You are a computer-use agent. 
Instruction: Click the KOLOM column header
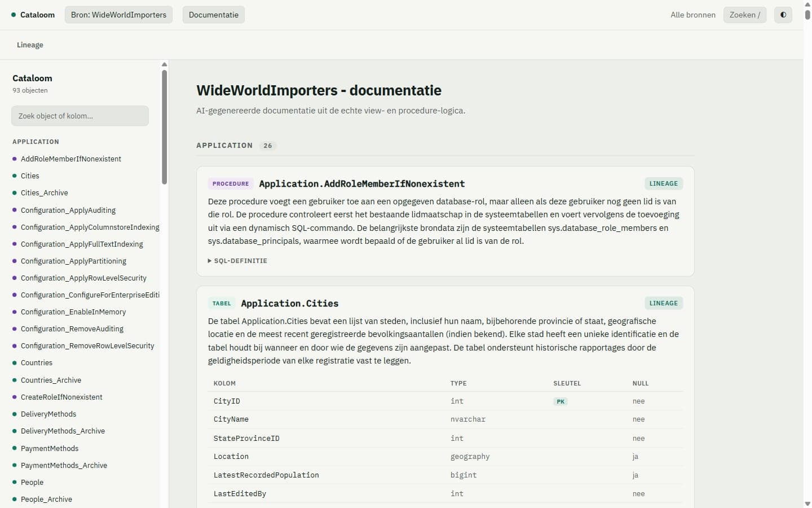click(224, 383)
